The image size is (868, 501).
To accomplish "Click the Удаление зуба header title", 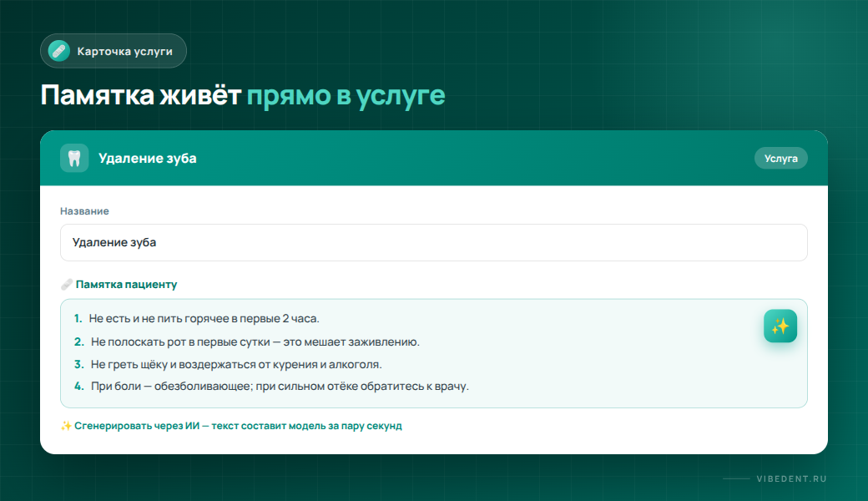I will (147, 159).
